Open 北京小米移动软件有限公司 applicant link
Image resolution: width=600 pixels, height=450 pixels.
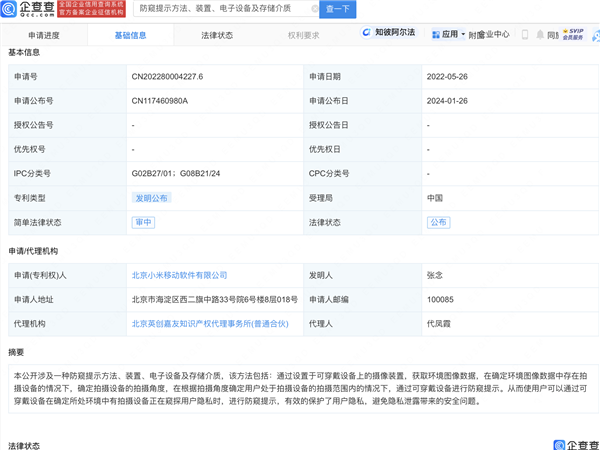click(x=180, y=275)
